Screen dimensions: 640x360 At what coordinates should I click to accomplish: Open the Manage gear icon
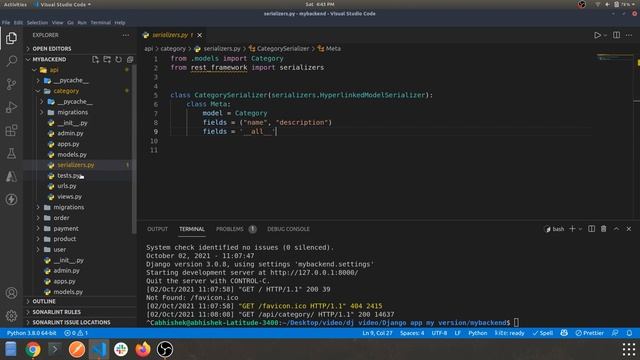click(11, 316)
